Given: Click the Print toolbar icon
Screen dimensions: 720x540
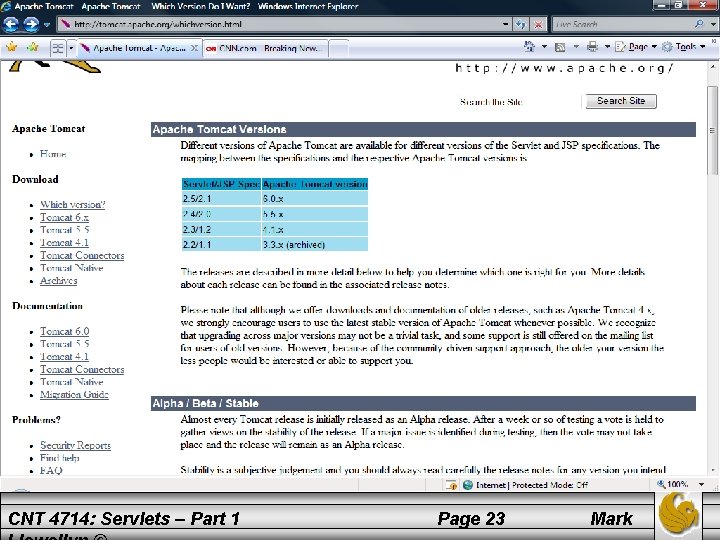Looking at the screenshot, I should tap(592, 46).
